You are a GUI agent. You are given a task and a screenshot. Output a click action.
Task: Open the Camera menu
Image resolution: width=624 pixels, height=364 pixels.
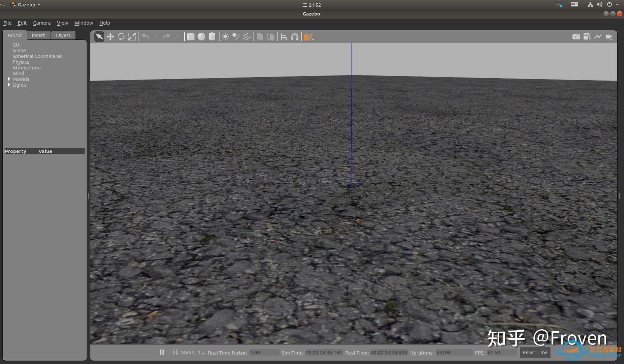(42, 23)
